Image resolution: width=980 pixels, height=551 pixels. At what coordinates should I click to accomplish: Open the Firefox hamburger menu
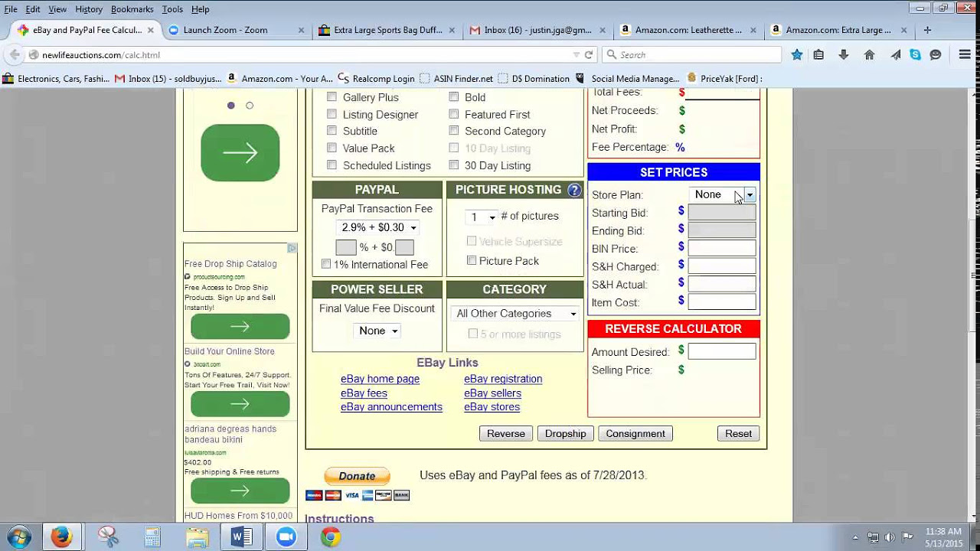click(965, 54)
